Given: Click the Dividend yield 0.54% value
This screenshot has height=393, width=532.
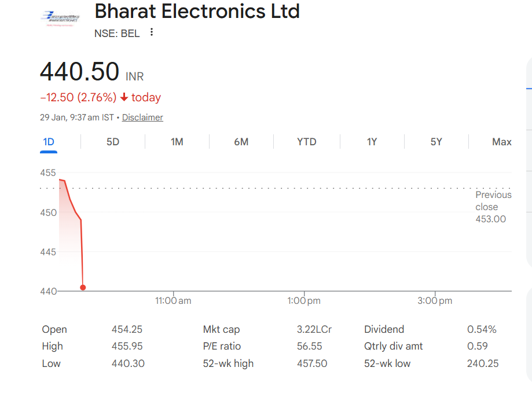Looking at the screenshot, I should click(482, 329).
